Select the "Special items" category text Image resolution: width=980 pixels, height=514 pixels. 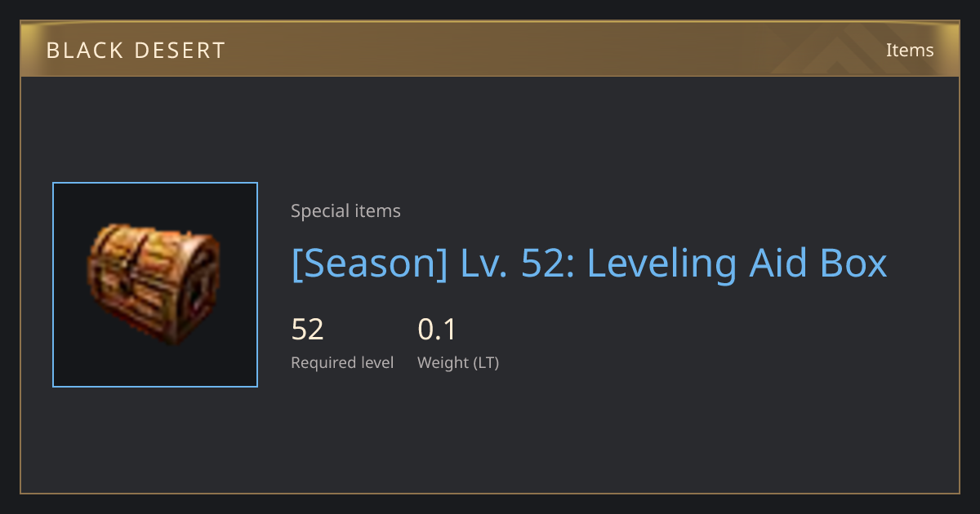(x=345, y=211)
